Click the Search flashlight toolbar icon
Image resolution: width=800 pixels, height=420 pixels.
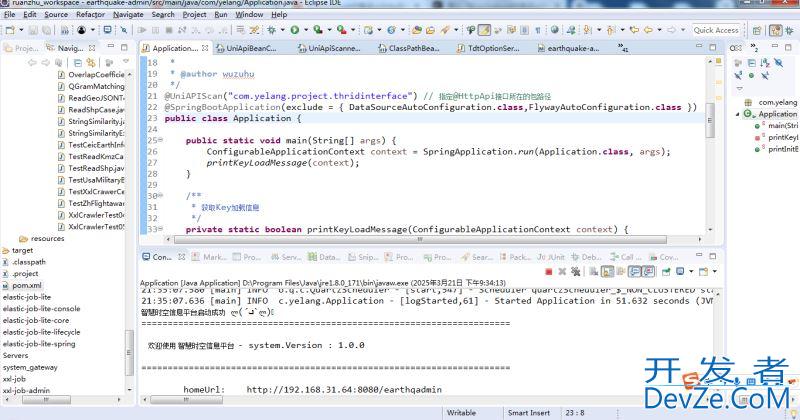click(x=445, y=30)
